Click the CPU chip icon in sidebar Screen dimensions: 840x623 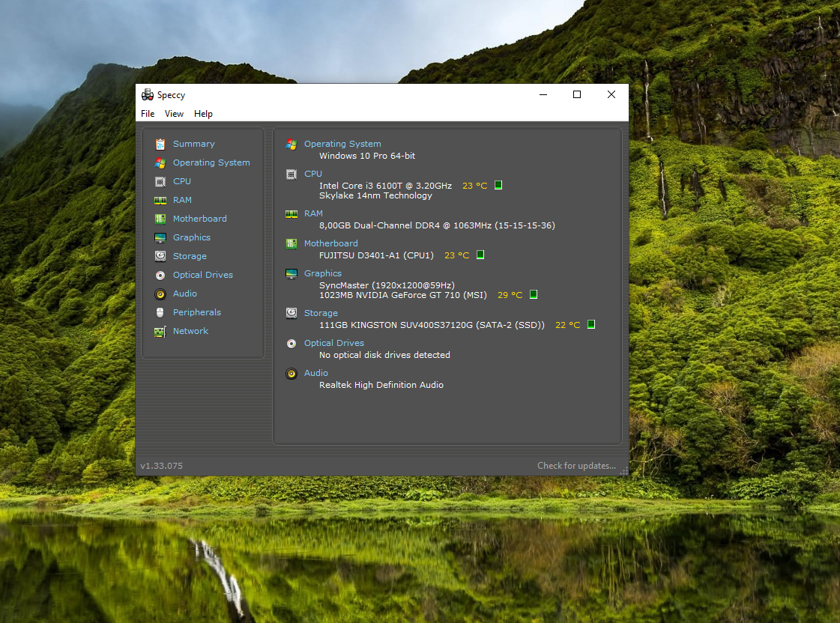(x=160, y=181)
